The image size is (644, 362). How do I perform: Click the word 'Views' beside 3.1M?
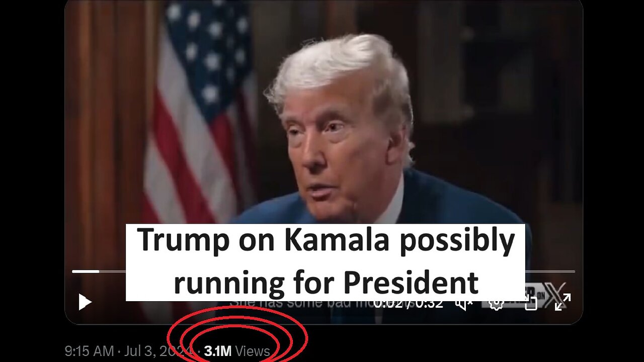(253, 351)
